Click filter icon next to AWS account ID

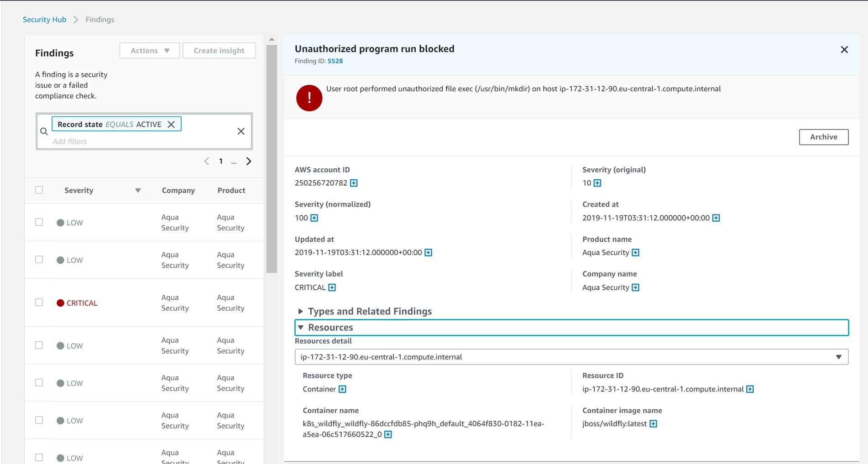click(354, 183)
